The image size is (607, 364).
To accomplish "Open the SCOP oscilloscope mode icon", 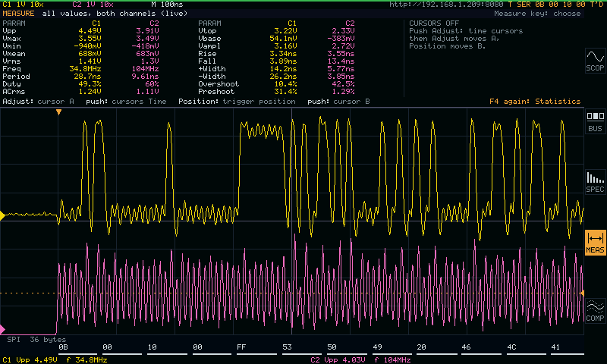I will point(595,61).
